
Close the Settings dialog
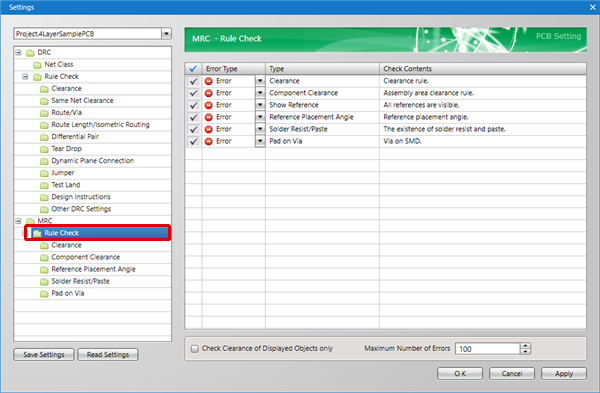point(593,7)
